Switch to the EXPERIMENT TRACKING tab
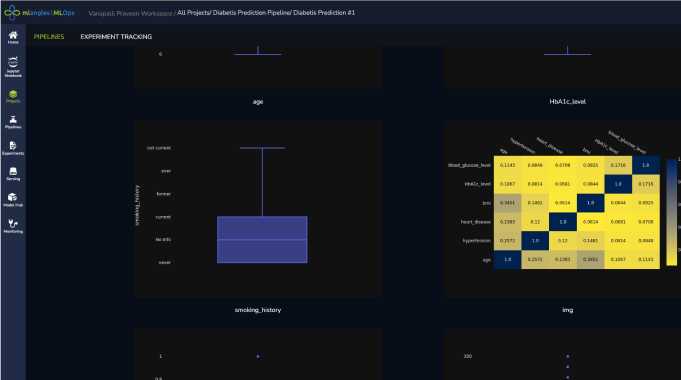Screen dimensions: 681x380 pos(116,36)
